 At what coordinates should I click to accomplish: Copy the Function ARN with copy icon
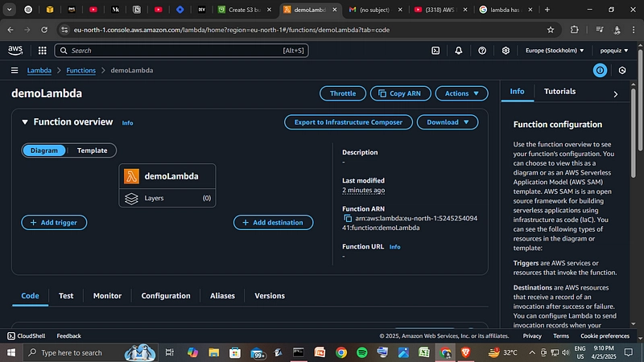(x=348, y=218)
